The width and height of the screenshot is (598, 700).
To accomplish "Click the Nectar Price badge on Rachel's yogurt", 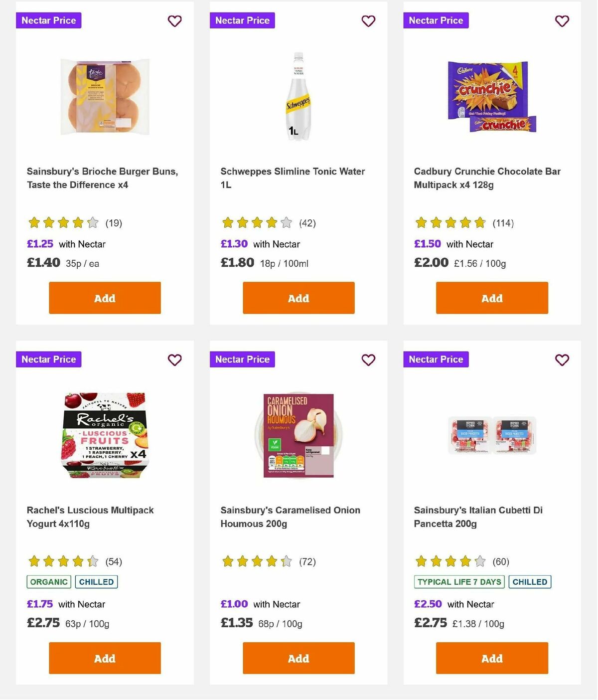I will click(48, 359).
